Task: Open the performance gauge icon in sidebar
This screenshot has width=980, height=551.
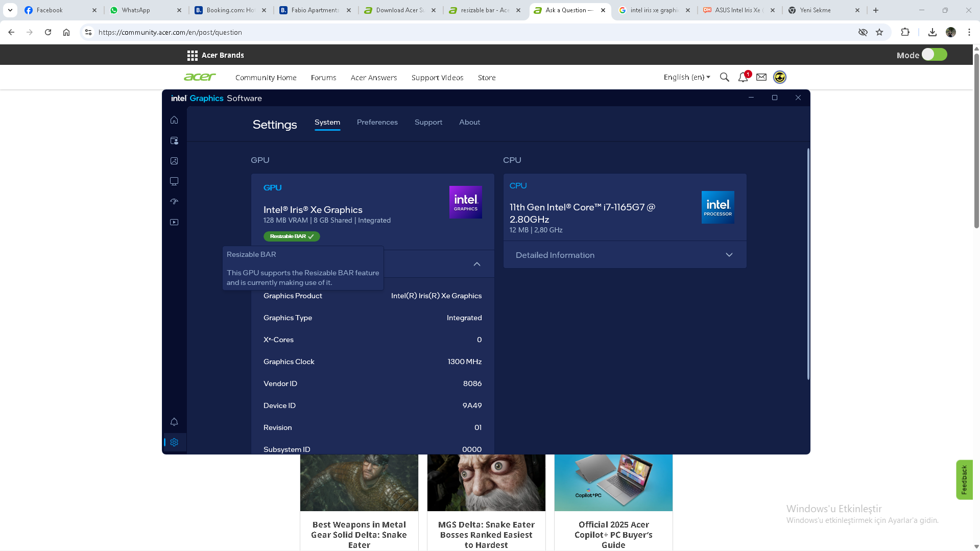Action: (x=174, y=202)
